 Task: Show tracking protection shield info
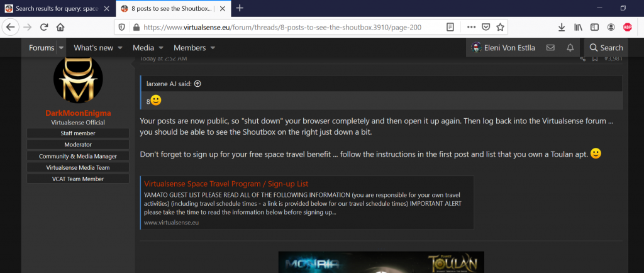pos(121,27)
